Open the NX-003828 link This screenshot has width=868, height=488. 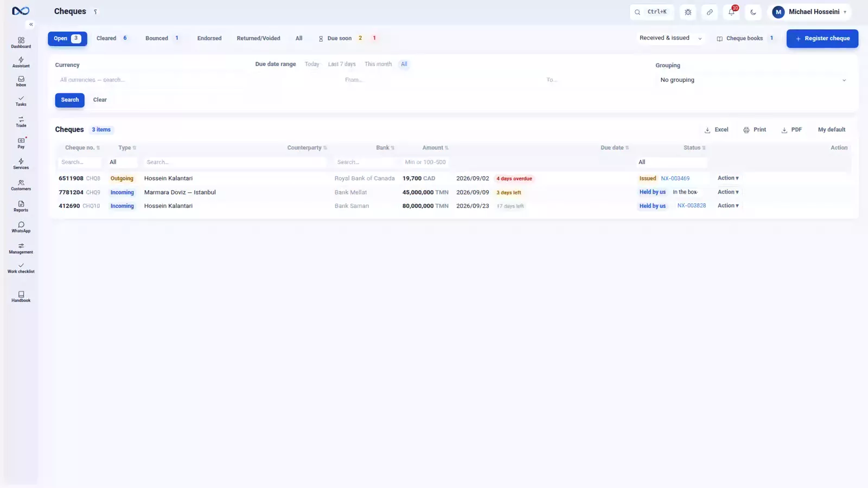click(691, 206)
